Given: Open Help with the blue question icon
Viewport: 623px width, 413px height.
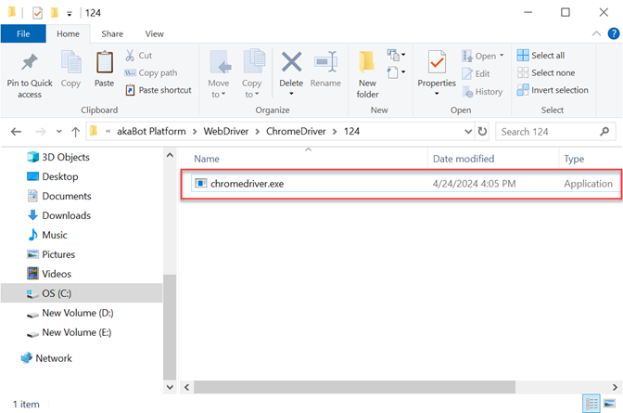Looking at the screenshot, I should click(613, 34).
